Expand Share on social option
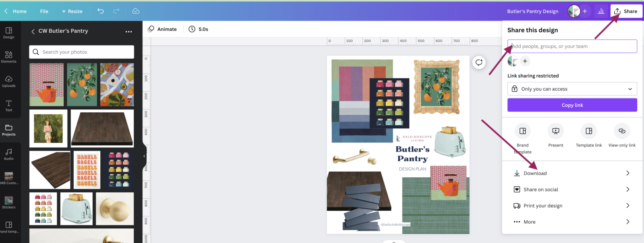 pos(572,189)
